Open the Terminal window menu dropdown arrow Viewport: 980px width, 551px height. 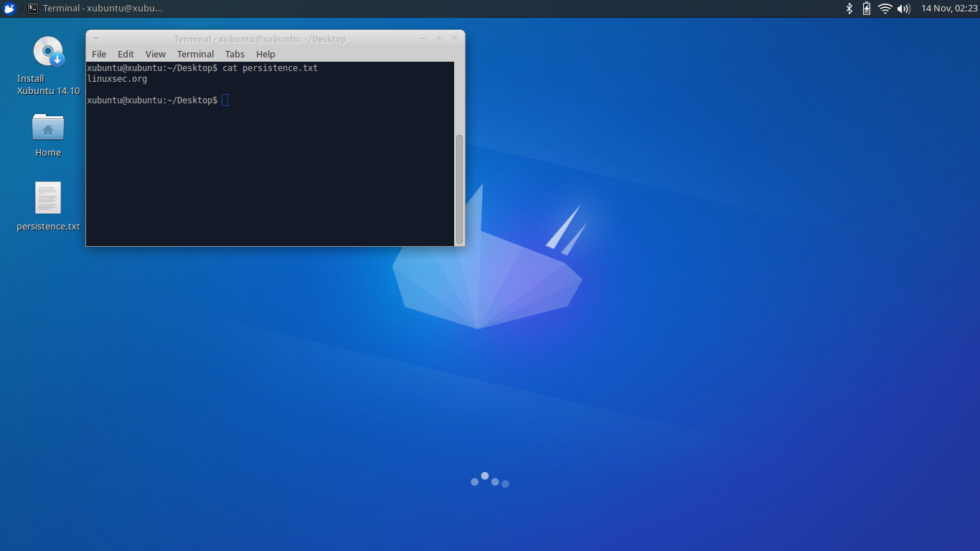(x=95, y=38)
